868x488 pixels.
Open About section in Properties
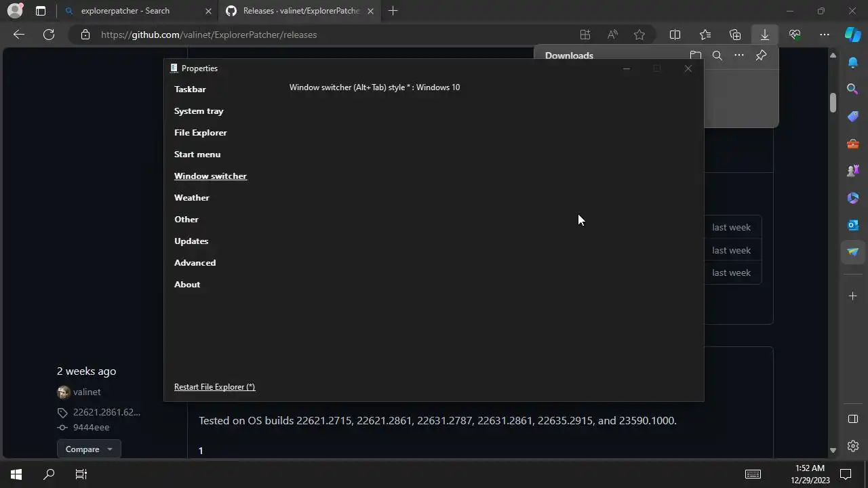pyautogui.click(x=187, y=284)
